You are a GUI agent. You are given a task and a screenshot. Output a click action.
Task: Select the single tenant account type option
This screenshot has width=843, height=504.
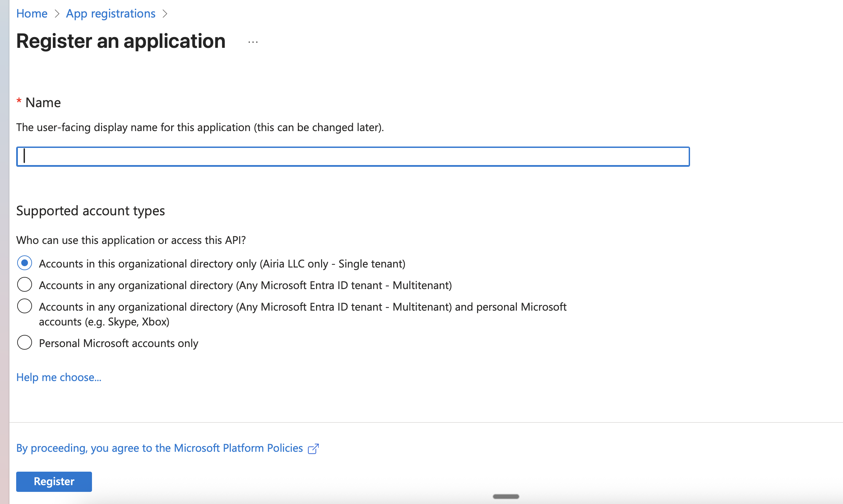tap(24, 263)
